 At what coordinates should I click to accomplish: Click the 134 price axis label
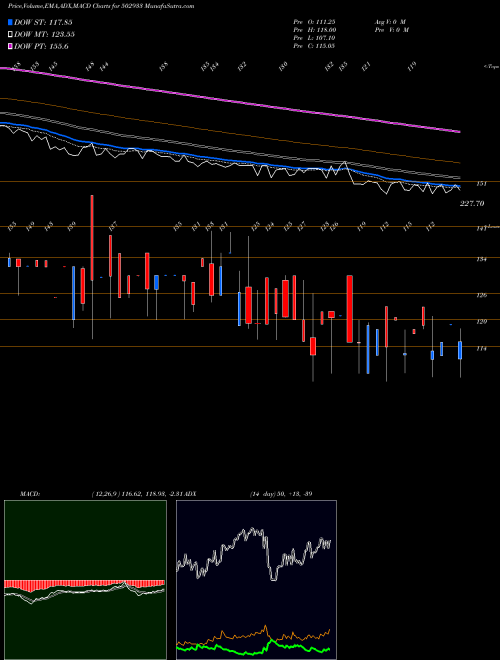point(481,259)
